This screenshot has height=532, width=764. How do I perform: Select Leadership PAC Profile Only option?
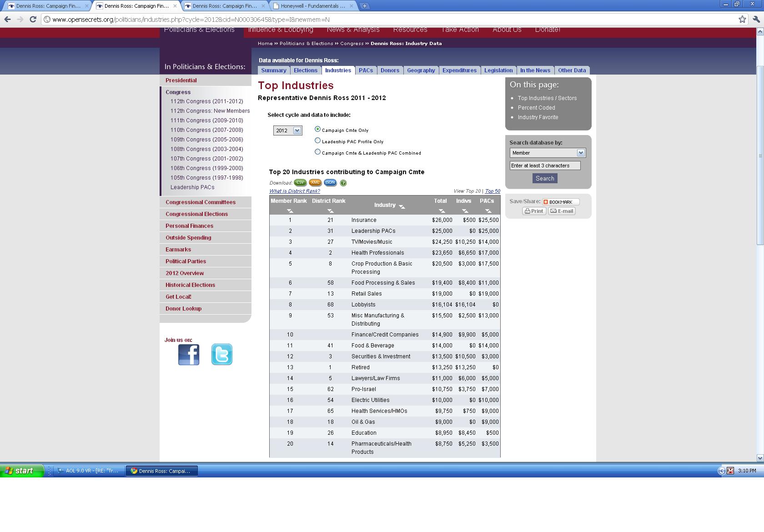click(x=317, y=141)
